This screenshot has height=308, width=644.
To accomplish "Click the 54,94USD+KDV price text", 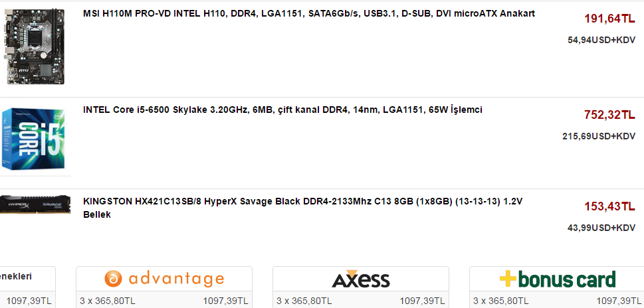I will point(601,40).
